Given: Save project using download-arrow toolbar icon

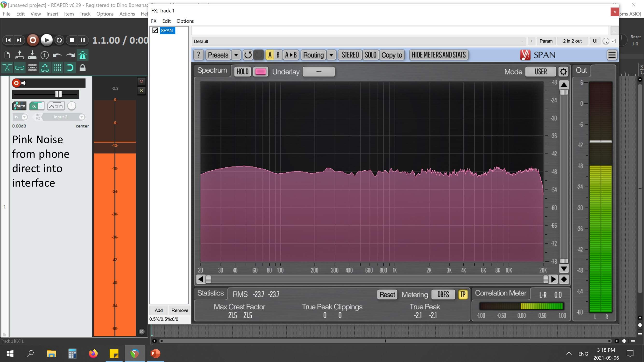Looking at the screenshot, I should 32,55.
